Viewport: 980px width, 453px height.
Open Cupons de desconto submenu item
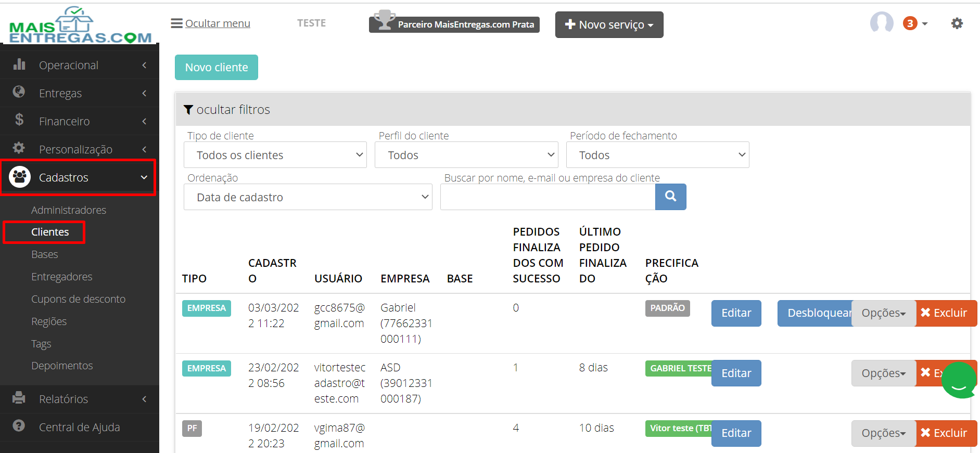click(x=79, y=299)
